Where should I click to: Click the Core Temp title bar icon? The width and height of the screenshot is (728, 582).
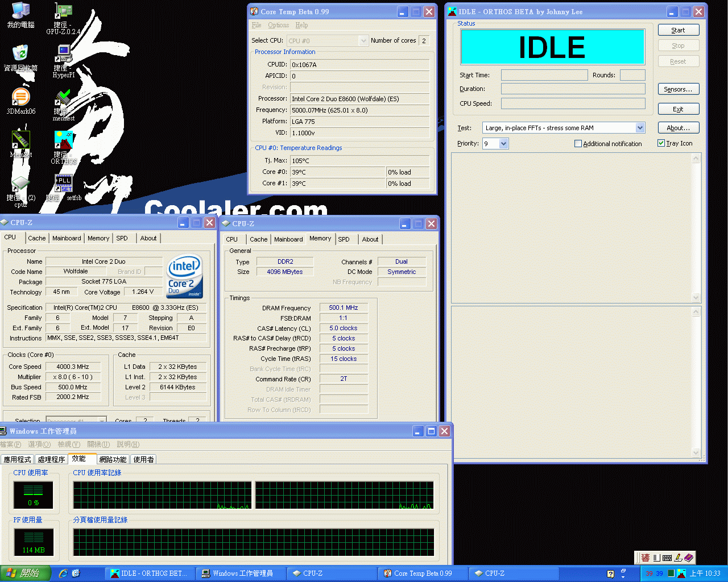(254, 11)
